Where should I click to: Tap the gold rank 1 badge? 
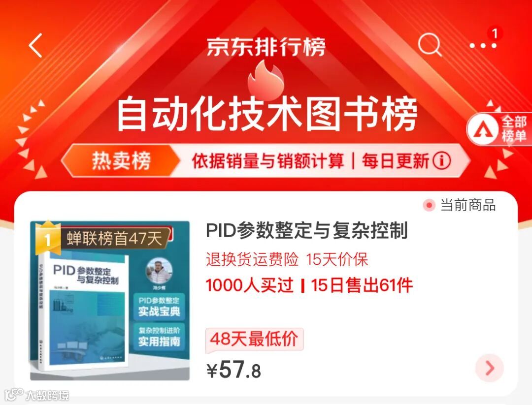coord(48,238)
